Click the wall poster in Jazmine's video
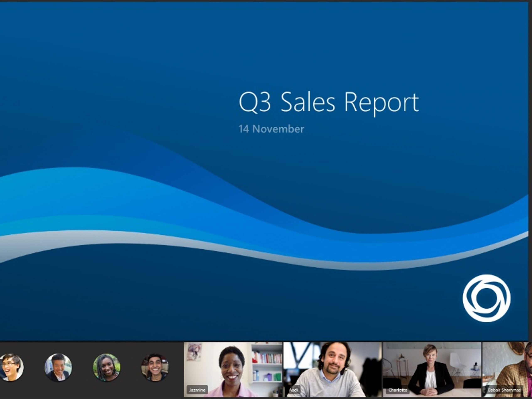 pyautogui.click(x=194, y=352)
